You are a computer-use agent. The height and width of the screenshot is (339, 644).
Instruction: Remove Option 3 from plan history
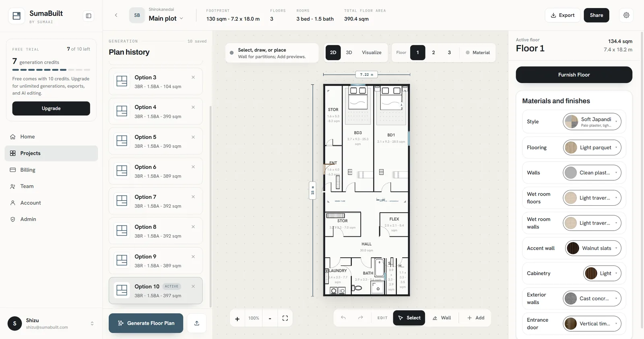193,77
